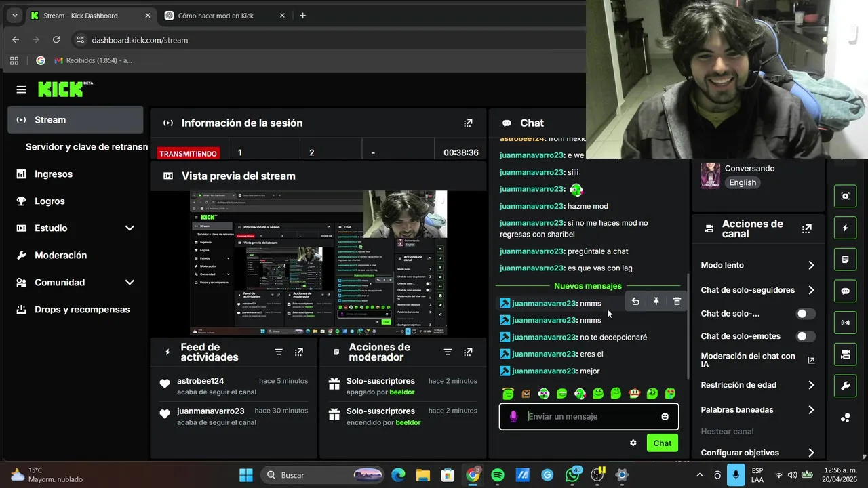Viewport: 868px width, 488px height.
Task: Click the lightning bolt icon in right sidebar
Action: 845,228
